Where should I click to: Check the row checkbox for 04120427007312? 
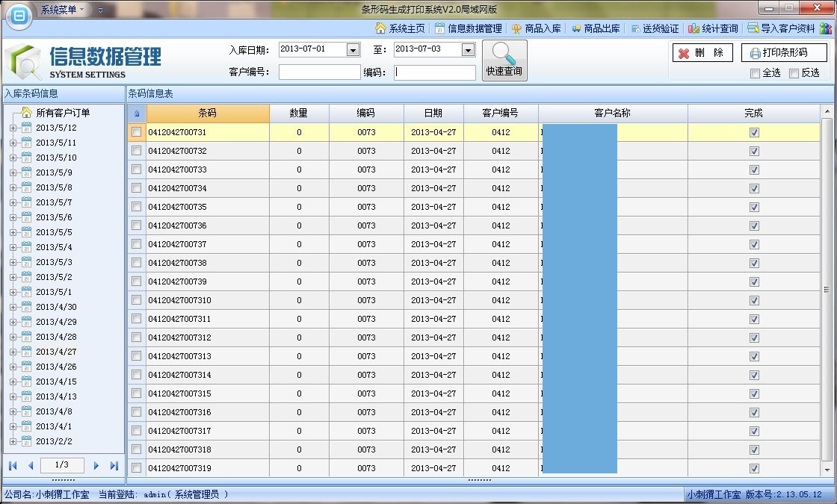(x=137, y=337)
